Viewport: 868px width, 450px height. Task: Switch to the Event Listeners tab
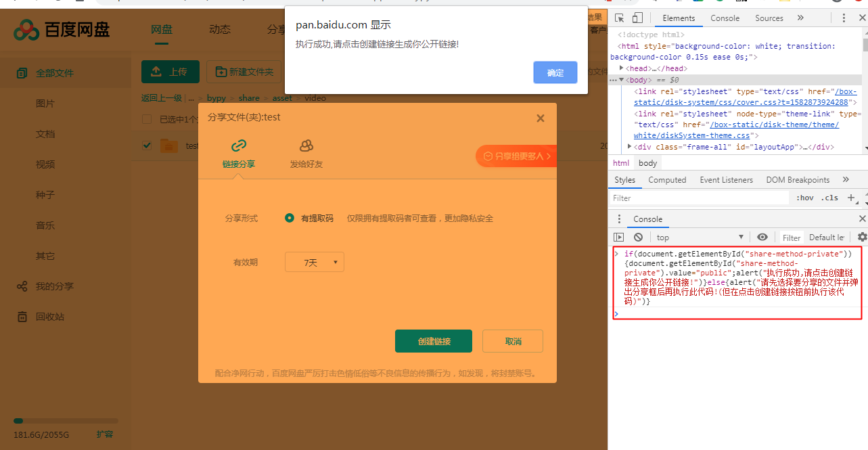coord(726,180)
